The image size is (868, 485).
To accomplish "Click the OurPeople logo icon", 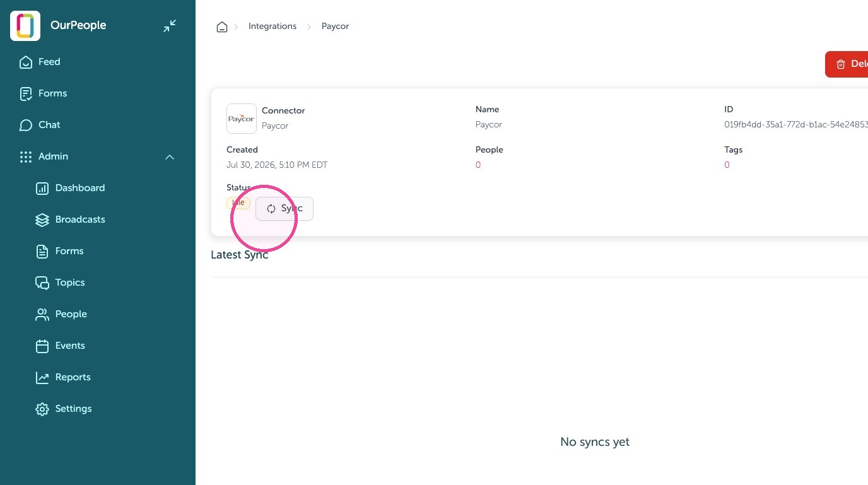I will pyautogui.click(x=25, y=26).
